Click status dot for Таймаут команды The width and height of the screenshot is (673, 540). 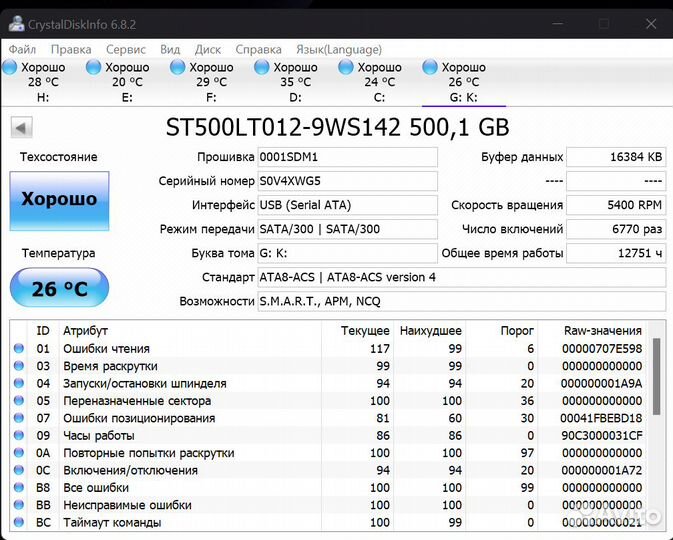click(x=18, y=522)
